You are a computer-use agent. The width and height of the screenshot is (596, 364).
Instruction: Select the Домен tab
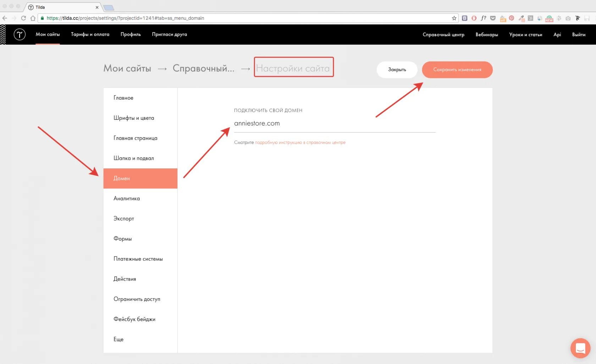pyautogui.click(x=140, y=178)
